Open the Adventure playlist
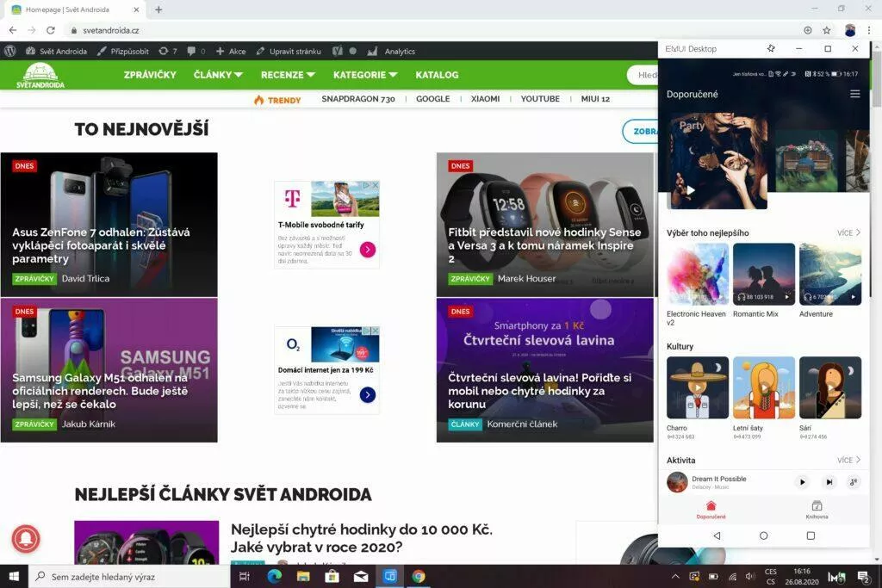Screen dimensions: 882x588 click(830, 275)
